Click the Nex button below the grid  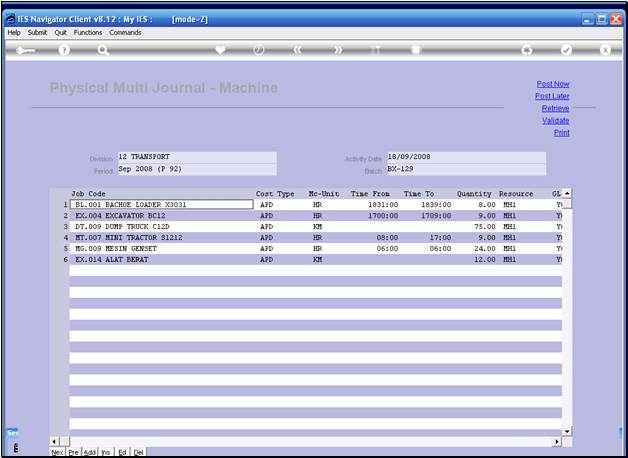click(57, 452)
